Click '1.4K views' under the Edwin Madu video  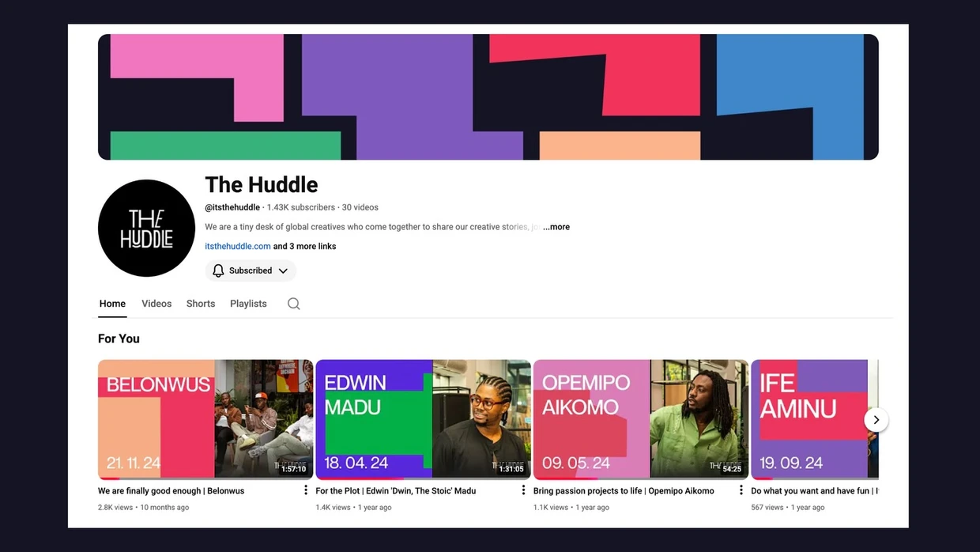333,508
